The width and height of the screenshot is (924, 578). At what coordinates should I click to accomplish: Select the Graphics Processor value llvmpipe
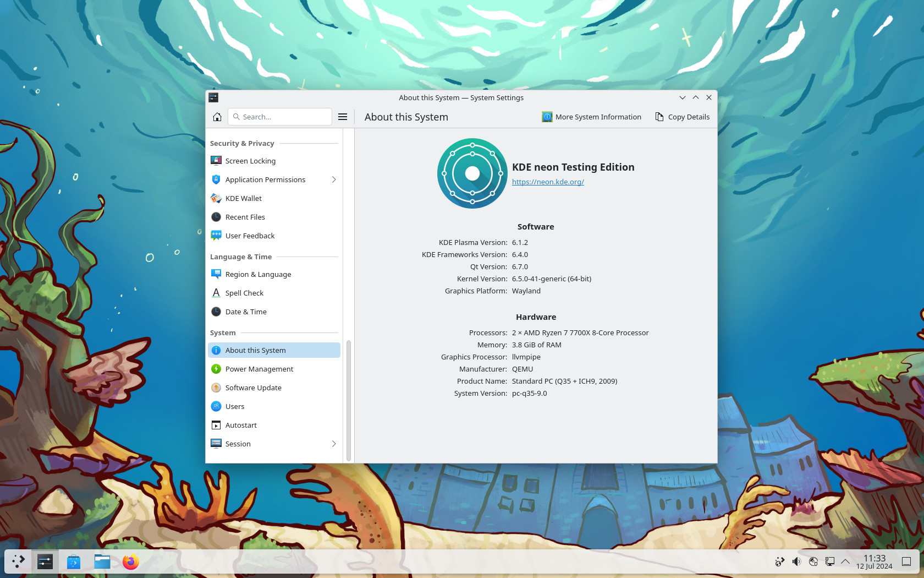point(526,357)
